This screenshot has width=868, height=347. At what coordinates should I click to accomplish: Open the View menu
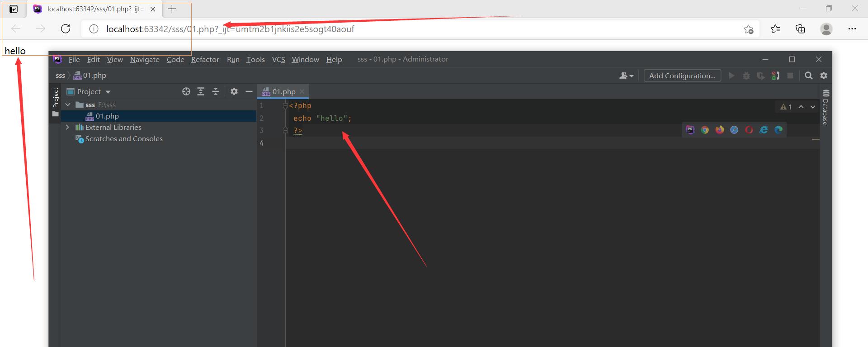[115, 59]
